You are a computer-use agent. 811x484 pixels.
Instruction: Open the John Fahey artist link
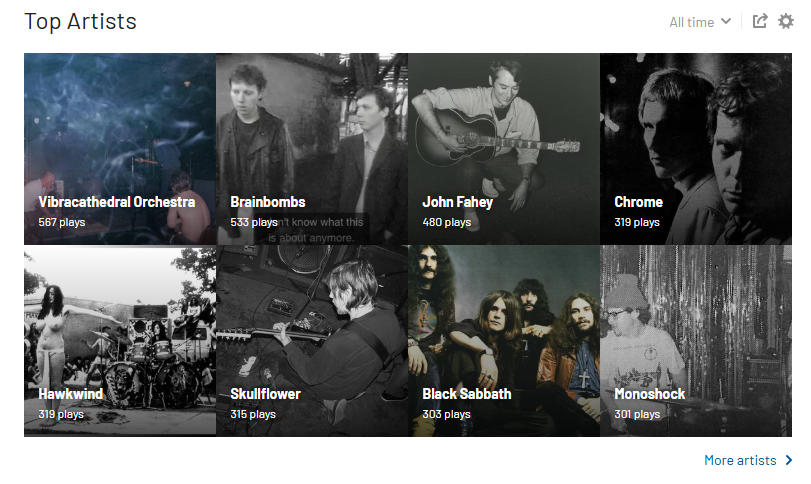tap(458, 202)
